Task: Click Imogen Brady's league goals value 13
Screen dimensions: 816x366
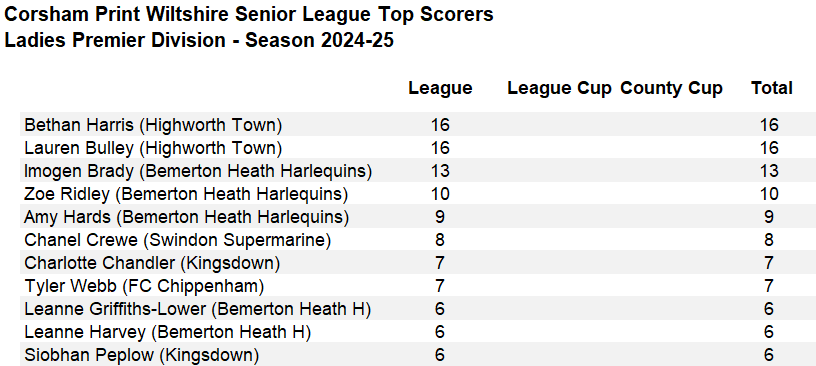Action: coord(440,171)
